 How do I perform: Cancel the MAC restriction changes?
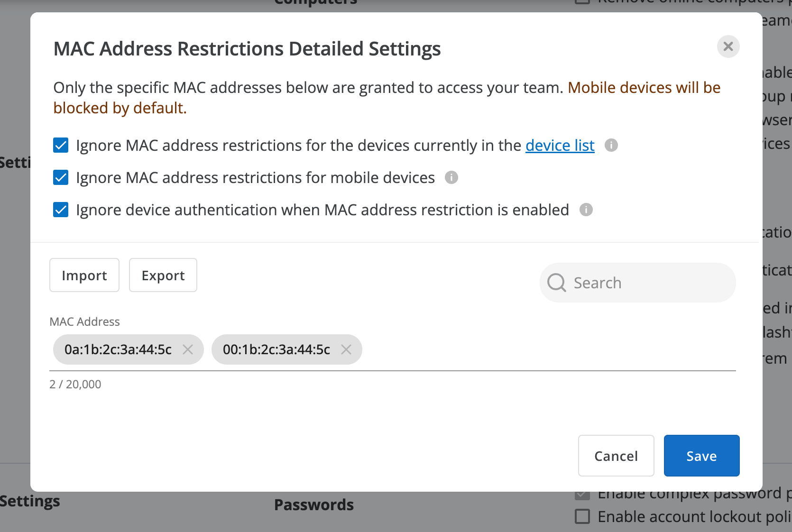click(x=616, y=456)
